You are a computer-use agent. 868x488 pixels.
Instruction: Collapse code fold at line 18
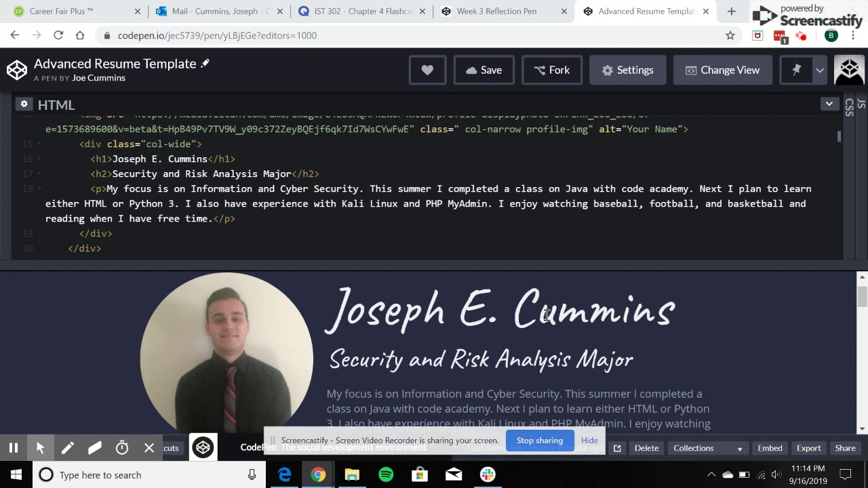(x=39, y=188)
